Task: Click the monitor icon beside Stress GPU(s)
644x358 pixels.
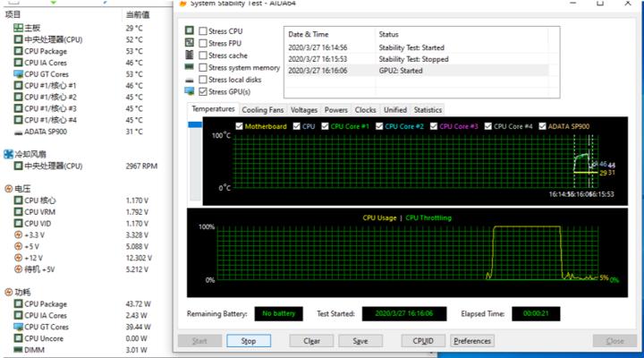Action: click(x=189, y=91)
